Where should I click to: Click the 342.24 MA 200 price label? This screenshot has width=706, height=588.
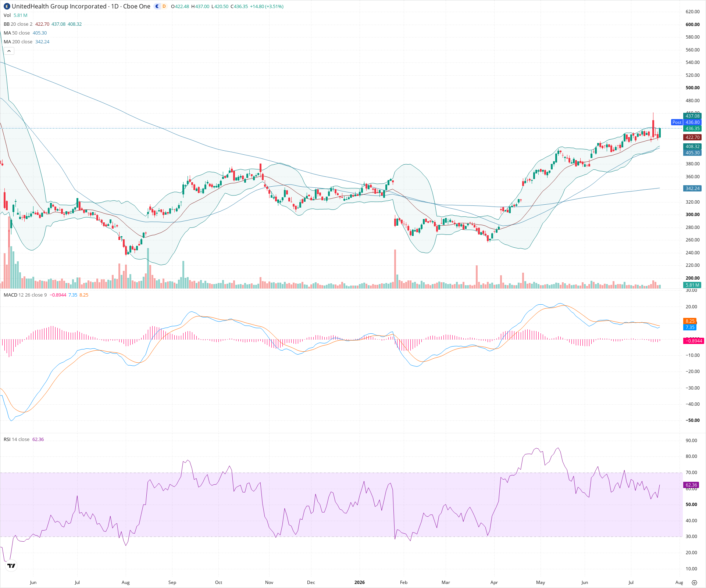tap(693, 189)
